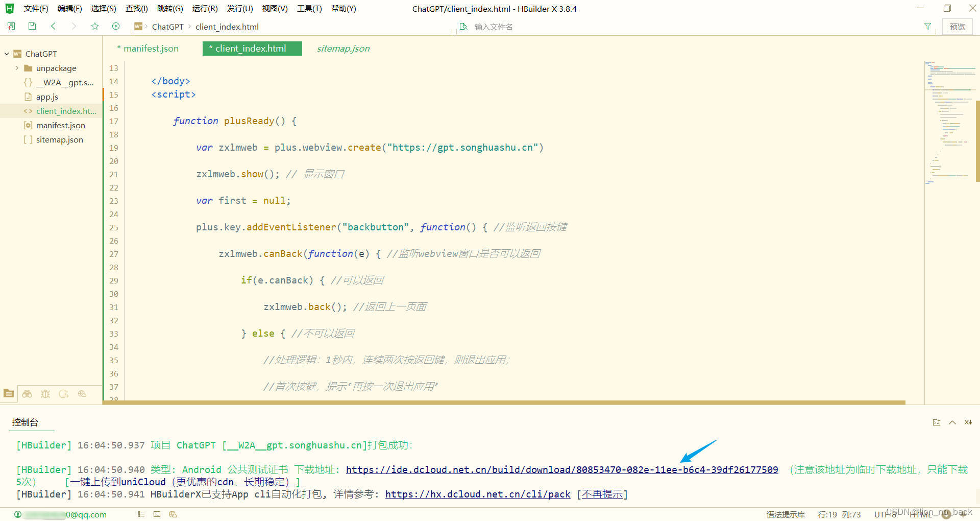
Task: Click the 不再提示 link
Action: tap(602, 494)
